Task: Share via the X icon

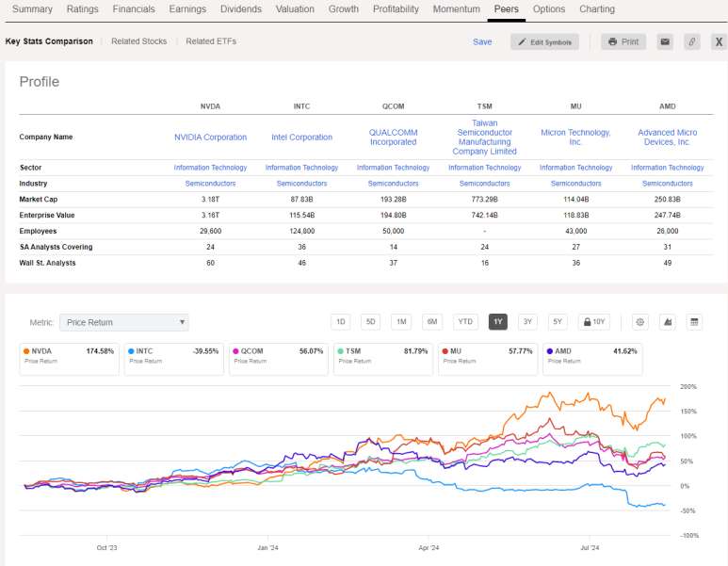Action: [719, 41]
